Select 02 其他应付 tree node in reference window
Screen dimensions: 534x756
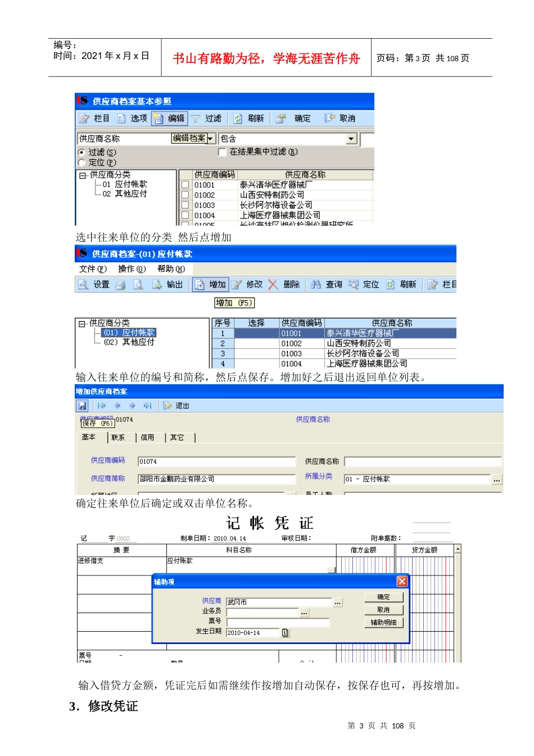pos(125,194)
